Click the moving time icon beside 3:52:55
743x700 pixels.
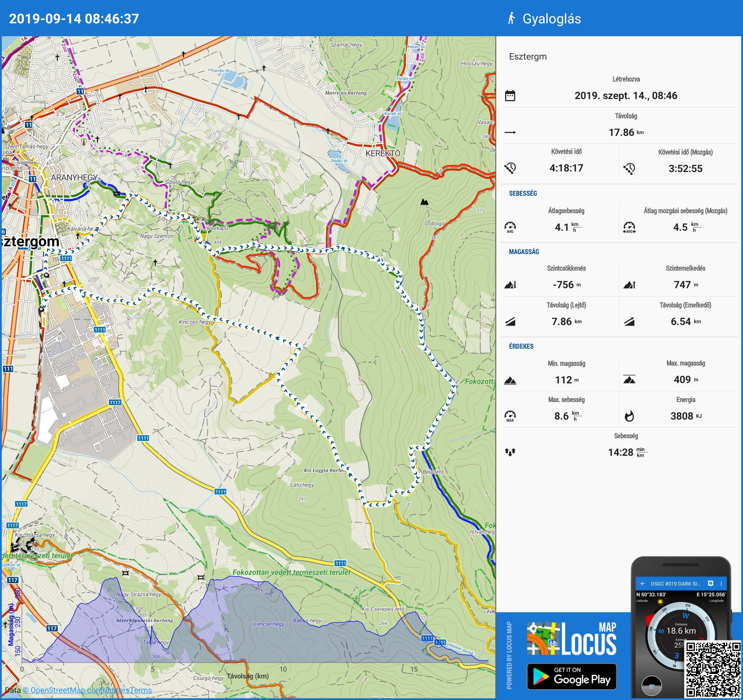[x=629, y=169]
